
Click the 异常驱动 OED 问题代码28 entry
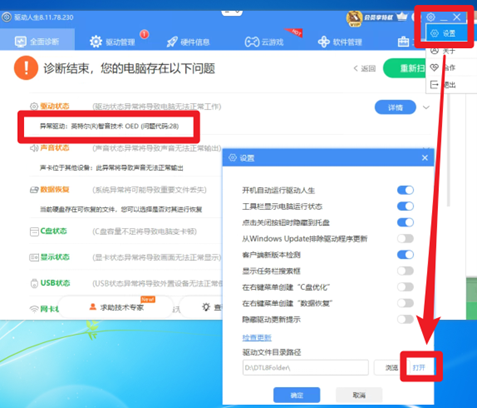pyautogui.click(x=109, y=126)
